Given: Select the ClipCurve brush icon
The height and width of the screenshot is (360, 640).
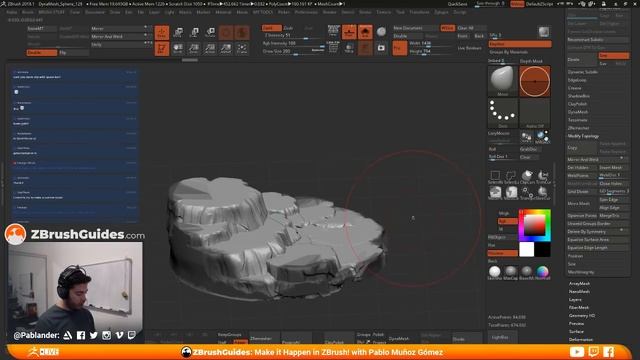Looking at the screenshot, I should [527, 177].
